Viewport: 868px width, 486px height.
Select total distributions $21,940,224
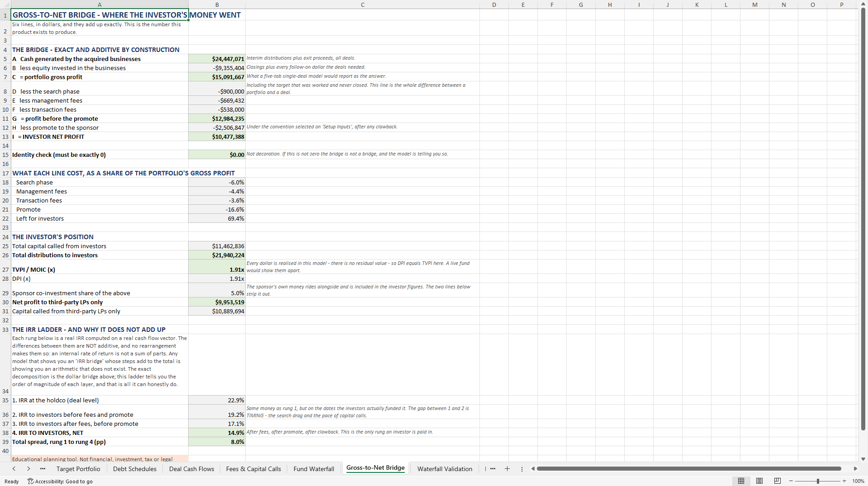217,255
